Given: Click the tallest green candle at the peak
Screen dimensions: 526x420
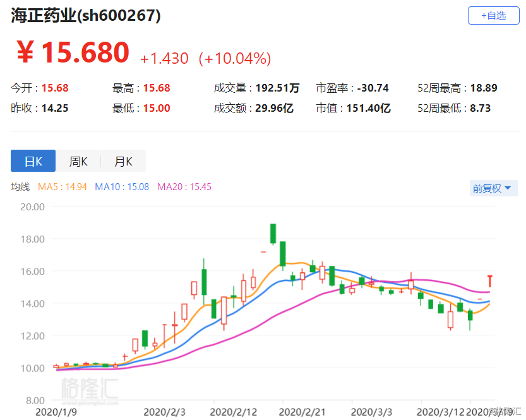Looking at the screenshot, I should tap(273, 233).
